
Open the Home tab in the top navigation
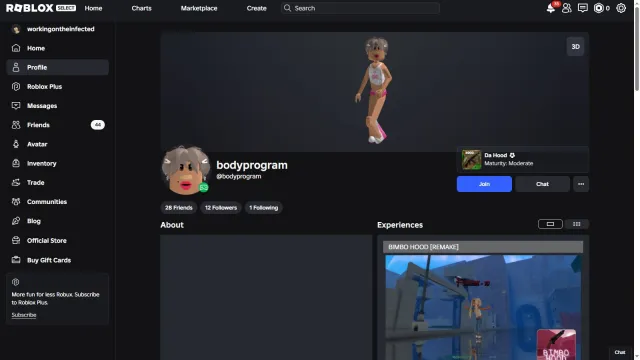(93, 8)
